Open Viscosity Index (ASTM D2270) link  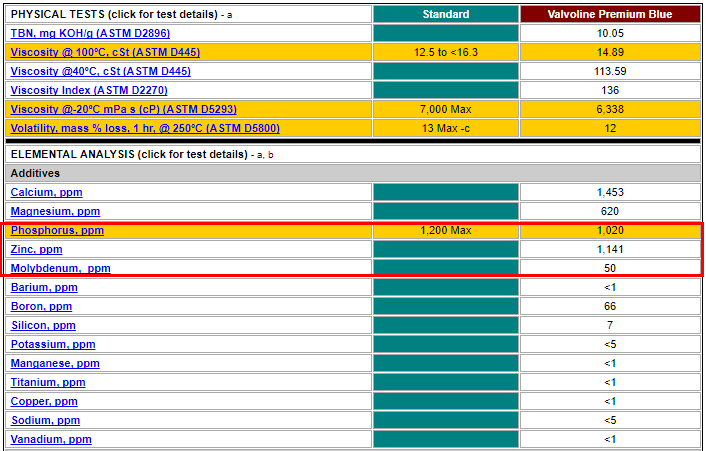pyautogui.click(x=89, y=90)
